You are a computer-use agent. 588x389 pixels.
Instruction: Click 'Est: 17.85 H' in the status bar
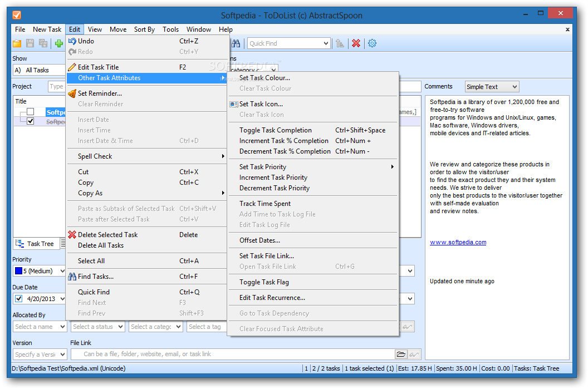(x=415, y=368)
